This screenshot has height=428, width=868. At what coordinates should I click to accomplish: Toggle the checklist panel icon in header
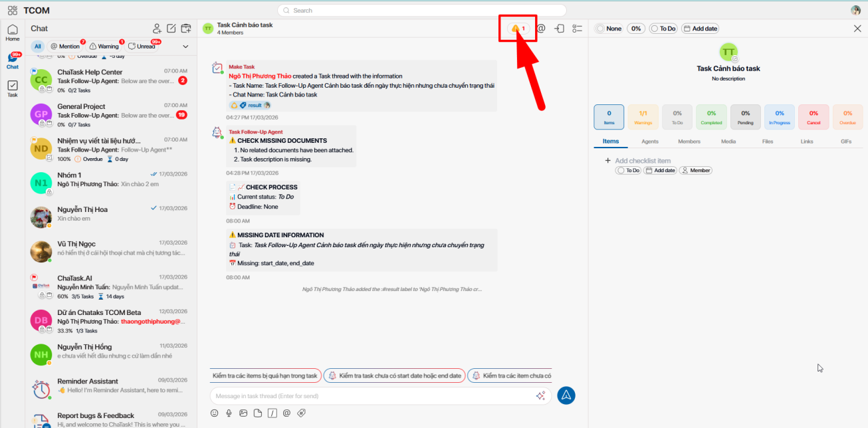click(578, 29)
